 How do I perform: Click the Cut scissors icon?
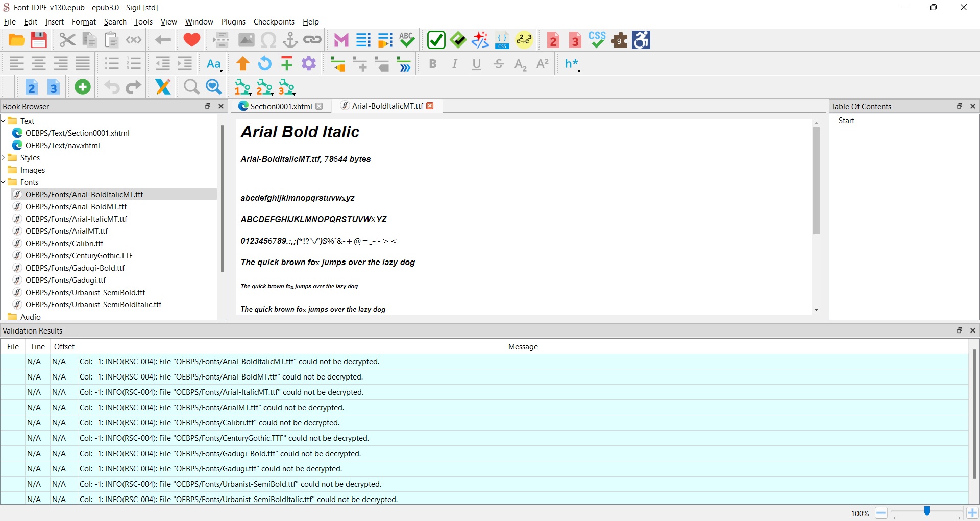click(x=67, y=40)
